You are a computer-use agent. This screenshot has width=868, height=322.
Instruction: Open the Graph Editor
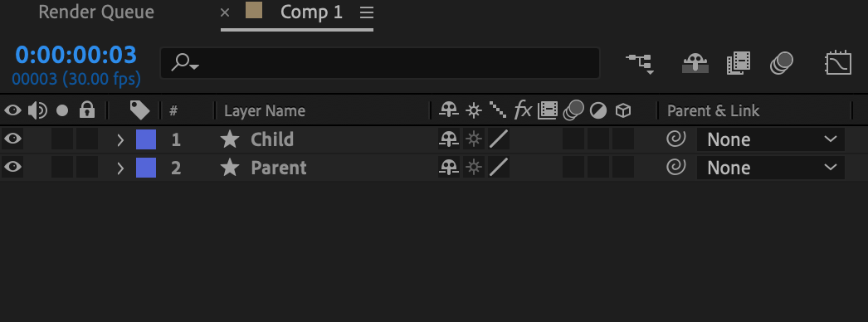tap(838, 64)
